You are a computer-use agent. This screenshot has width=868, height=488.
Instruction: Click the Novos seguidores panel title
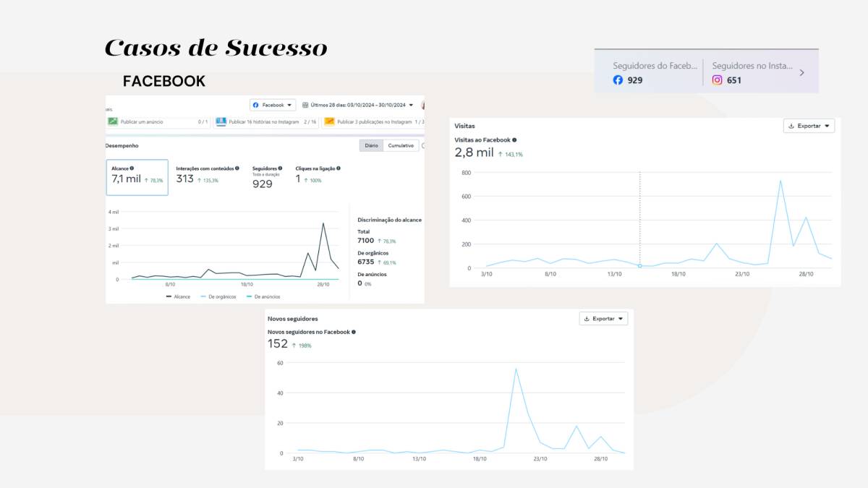point(292,318)
